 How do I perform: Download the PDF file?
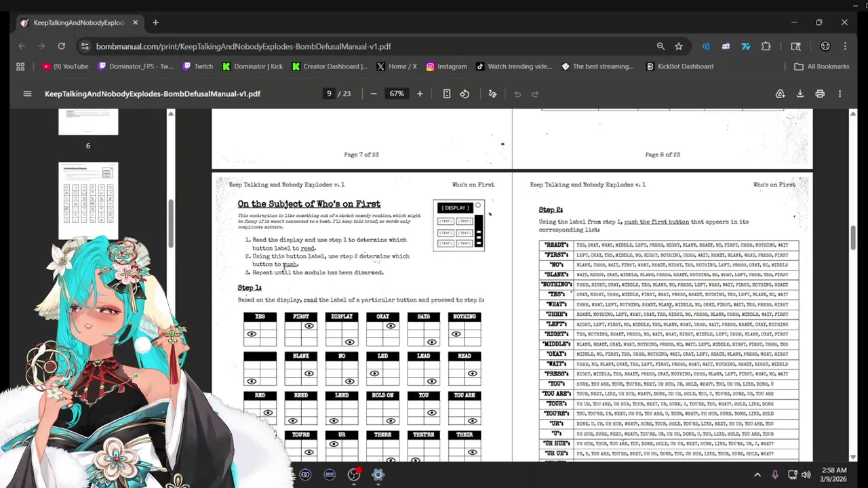click(800, 94)
